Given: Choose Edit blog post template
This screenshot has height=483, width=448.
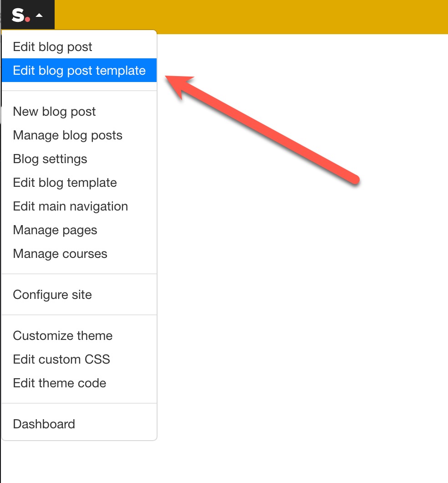Looking at the screenshot, I should [x=80, y=70].
